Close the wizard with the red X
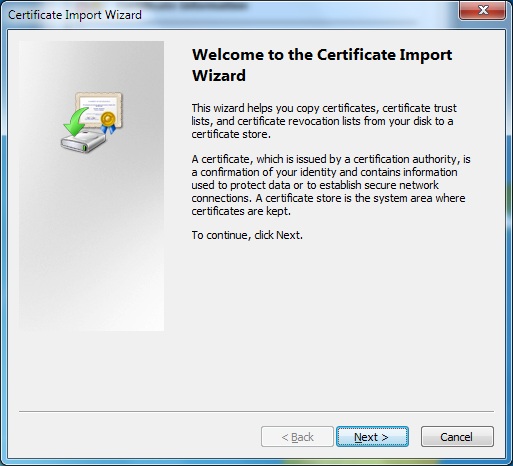This screenshot has height=466, width=513. [x=482, y=10]
